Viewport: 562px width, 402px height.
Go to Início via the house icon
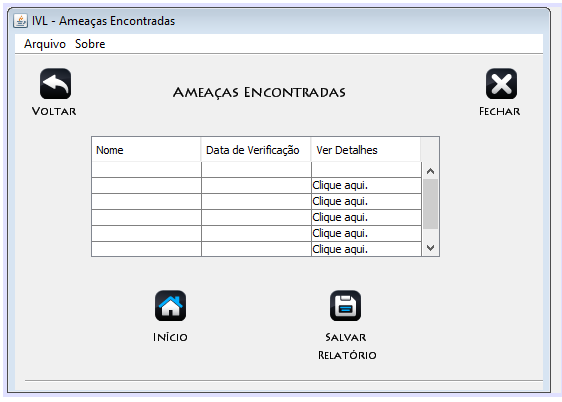coord(170,306)
